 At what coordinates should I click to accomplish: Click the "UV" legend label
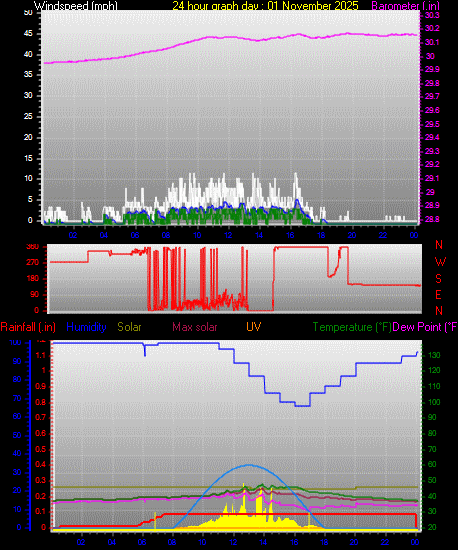pos(254,327)
